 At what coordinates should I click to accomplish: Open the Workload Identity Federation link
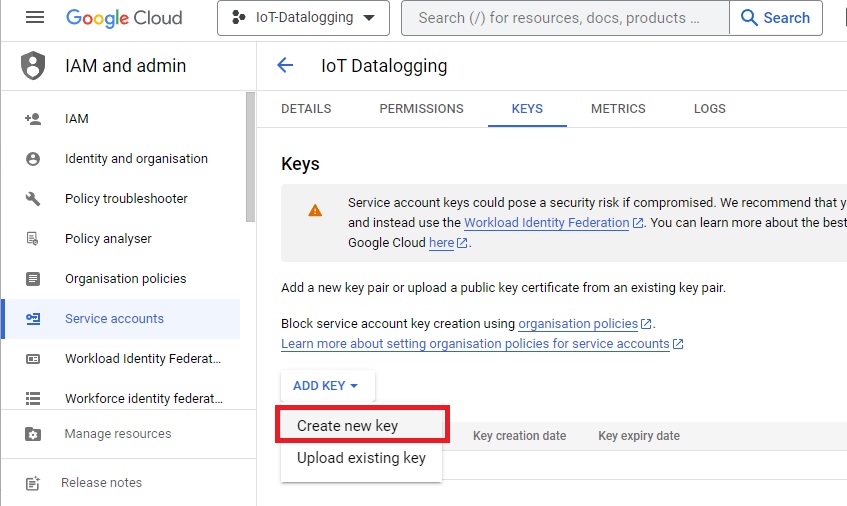546,223
